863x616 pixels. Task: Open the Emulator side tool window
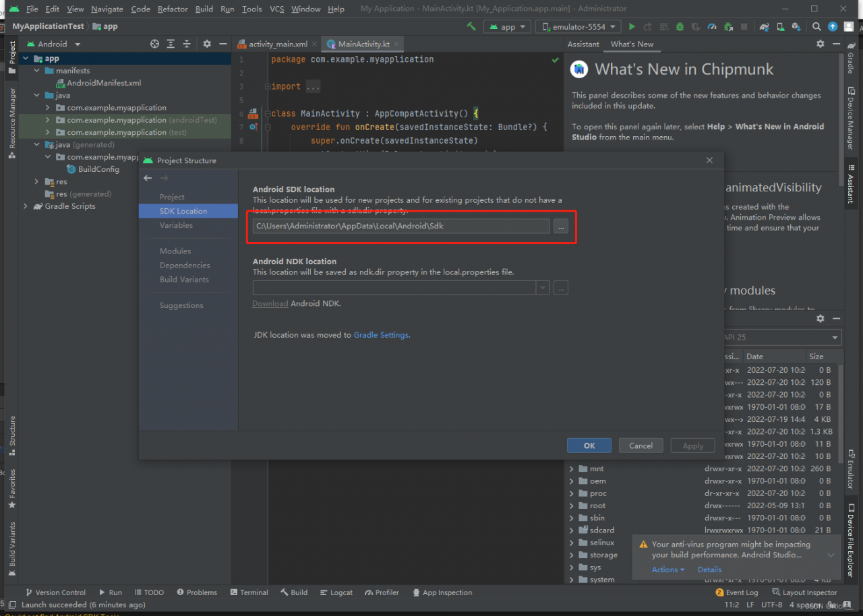[851, 470]
